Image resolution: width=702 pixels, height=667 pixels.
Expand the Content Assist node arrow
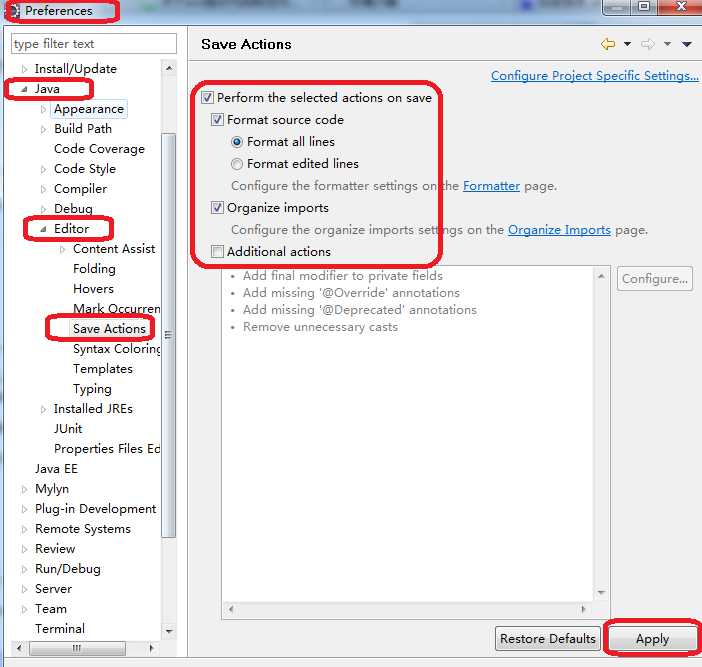point(62,249)
